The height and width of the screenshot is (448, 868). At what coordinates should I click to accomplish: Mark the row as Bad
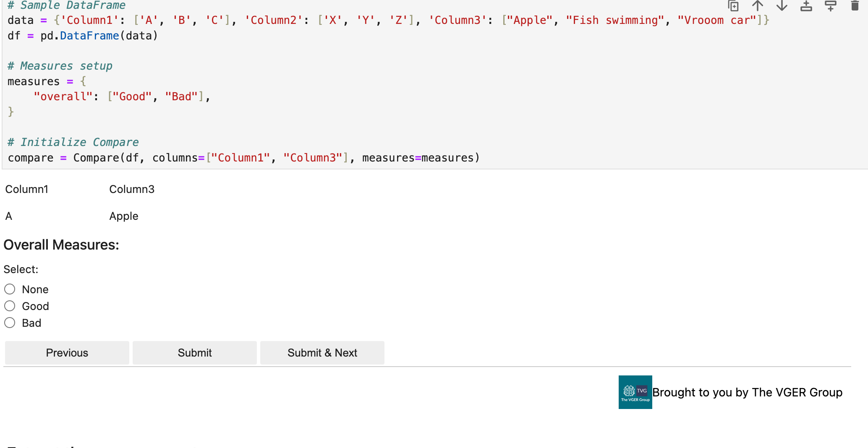10,323
